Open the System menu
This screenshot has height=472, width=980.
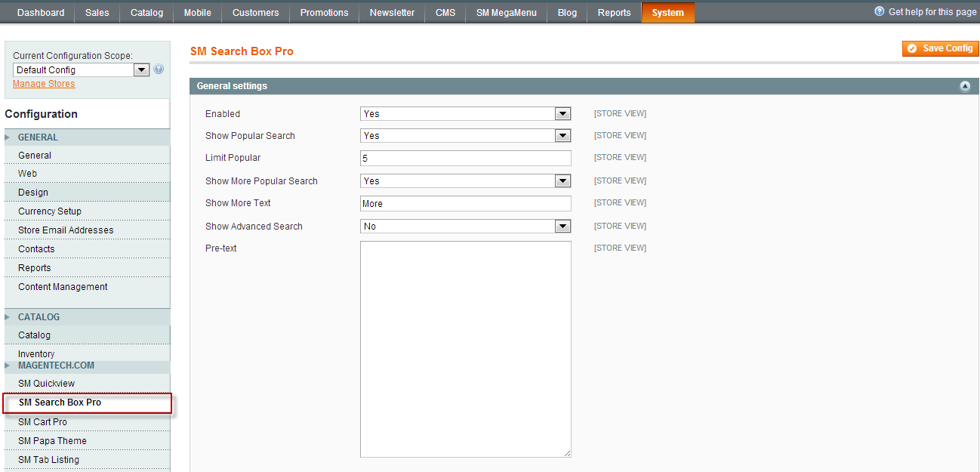[x=667, y=12]
